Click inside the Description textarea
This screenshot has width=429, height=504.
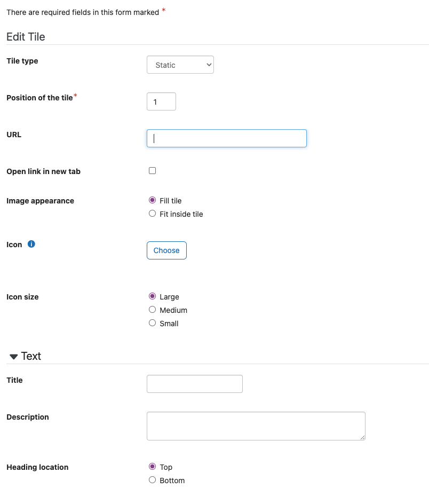click(256, 426)
